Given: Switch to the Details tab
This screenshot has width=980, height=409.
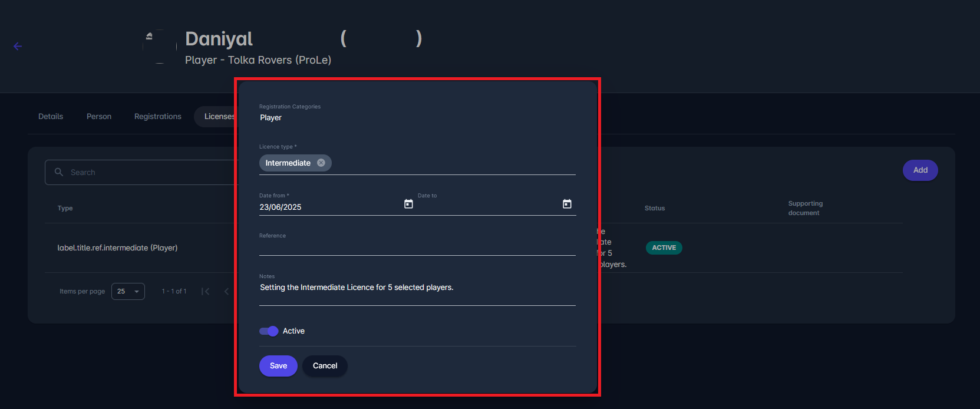Looking at the screenshot, I should (x=51, y=117).
